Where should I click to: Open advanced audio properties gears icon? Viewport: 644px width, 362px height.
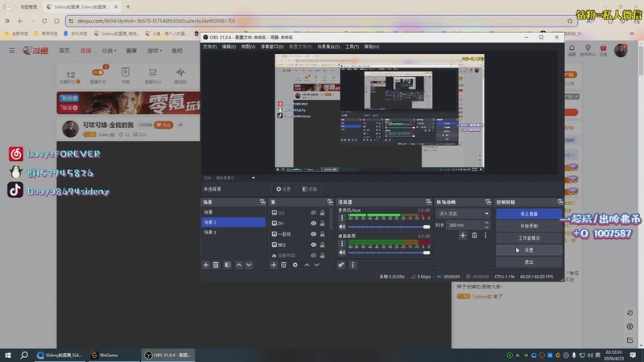point(341,265)
